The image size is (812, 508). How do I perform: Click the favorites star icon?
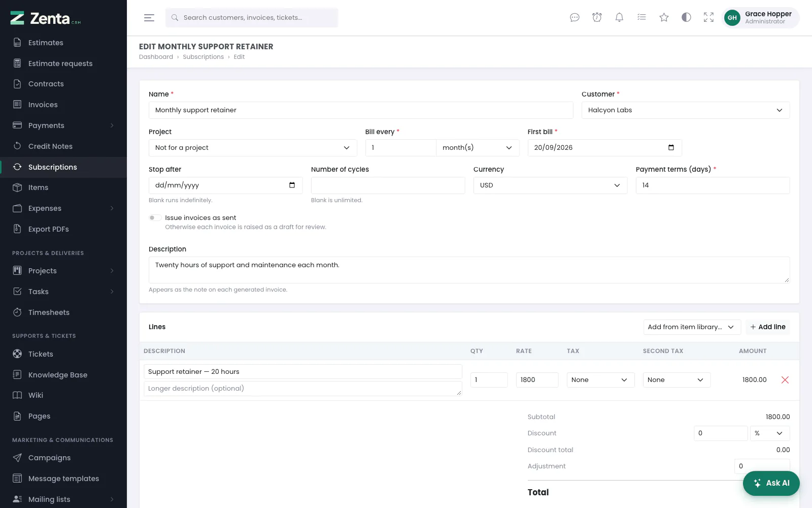coord(664,18)
